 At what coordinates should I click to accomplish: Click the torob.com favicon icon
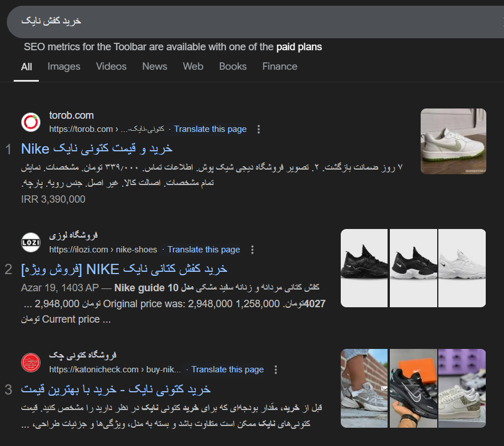(31, 122)
